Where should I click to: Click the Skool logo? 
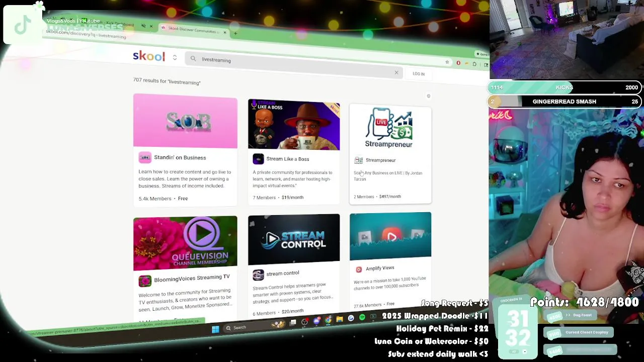pyautogui.click(x=149, y=56)
